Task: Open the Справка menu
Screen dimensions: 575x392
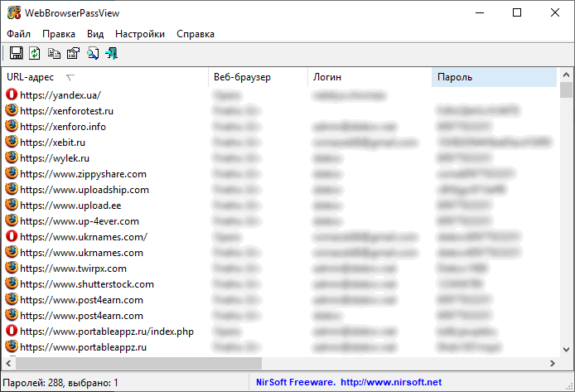Action: coord(195,34)
